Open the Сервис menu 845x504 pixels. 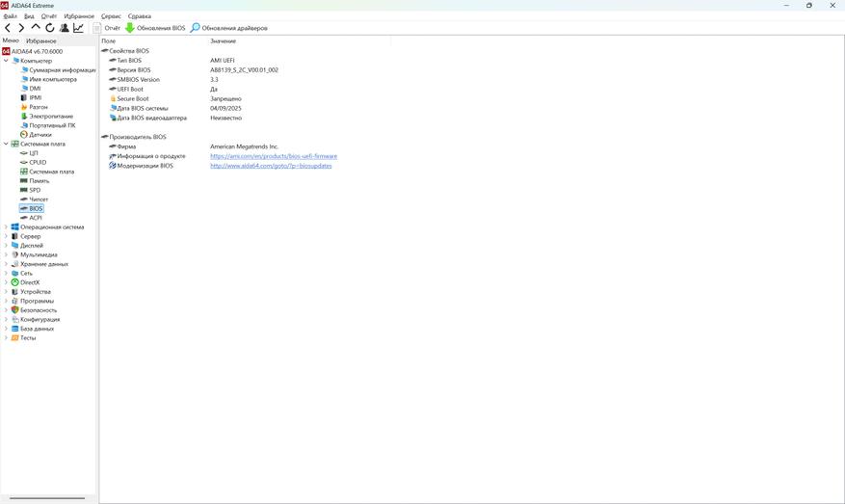[111, 16]
